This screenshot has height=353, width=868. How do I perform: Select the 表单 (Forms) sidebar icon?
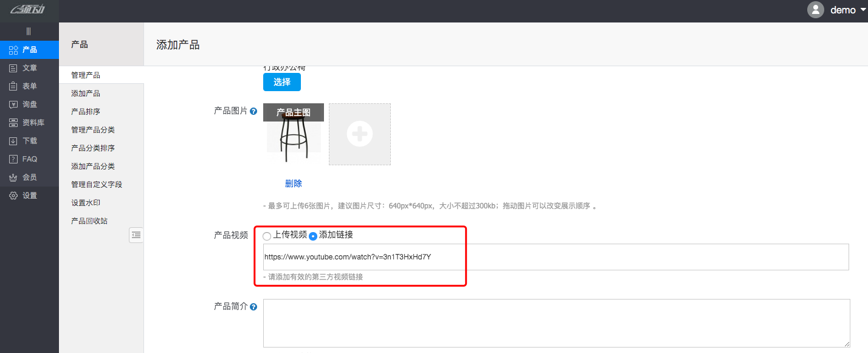tap(12, 86)
